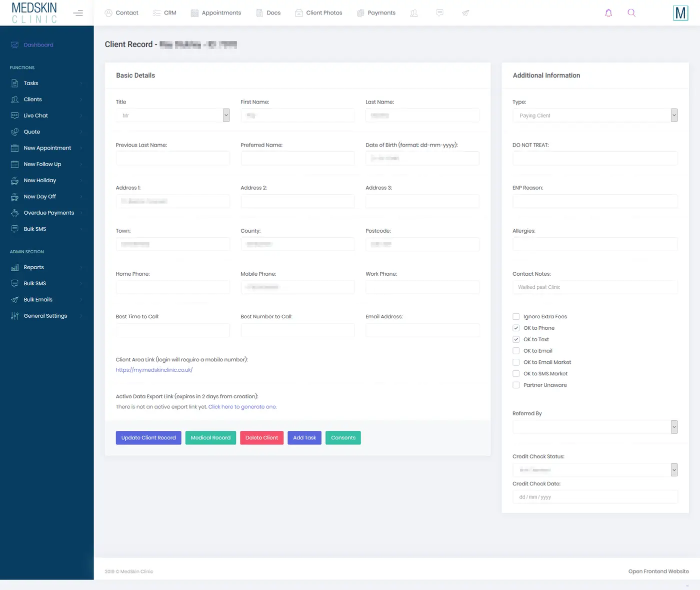Image resolution: width=700 pixels, height=590 pixels.
Task: Open the speech bubble icon in the top bar
Action: 439,13
